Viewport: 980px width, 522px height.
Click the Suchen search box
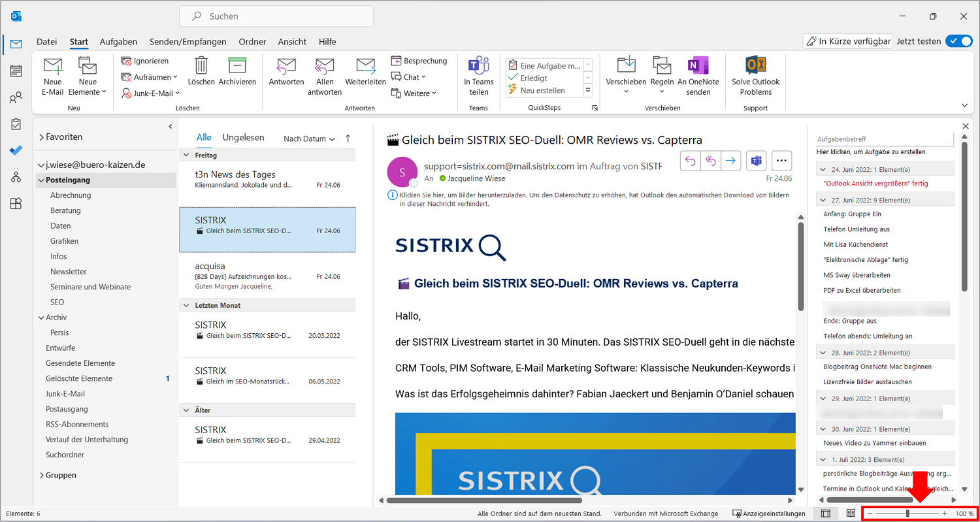276,16
